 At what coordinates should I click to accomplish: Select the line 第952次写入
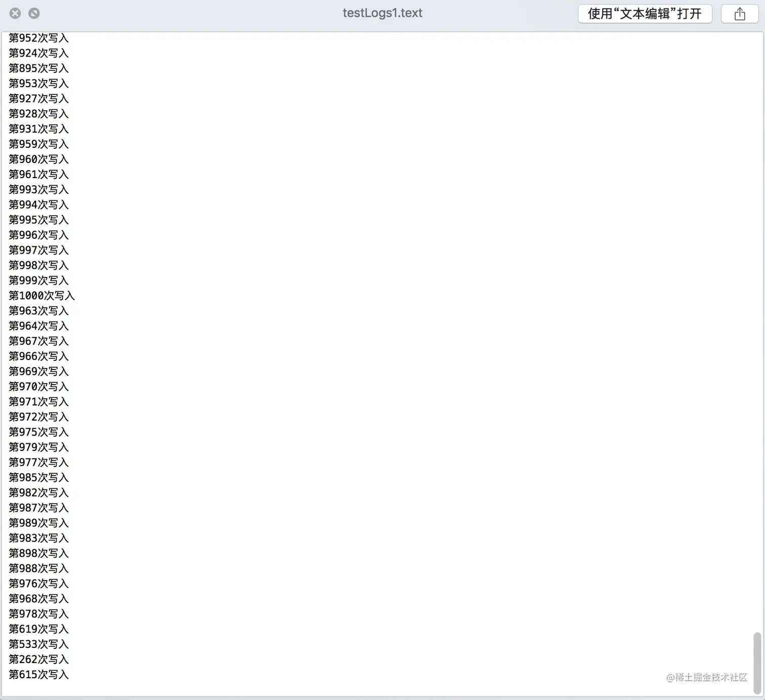38,38
